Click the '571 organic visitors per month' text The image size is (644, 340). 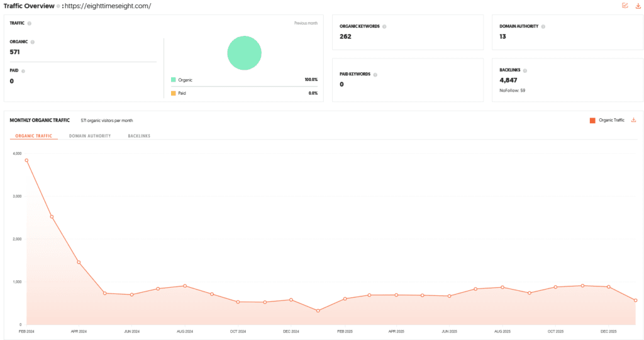(x=107, y=121)
